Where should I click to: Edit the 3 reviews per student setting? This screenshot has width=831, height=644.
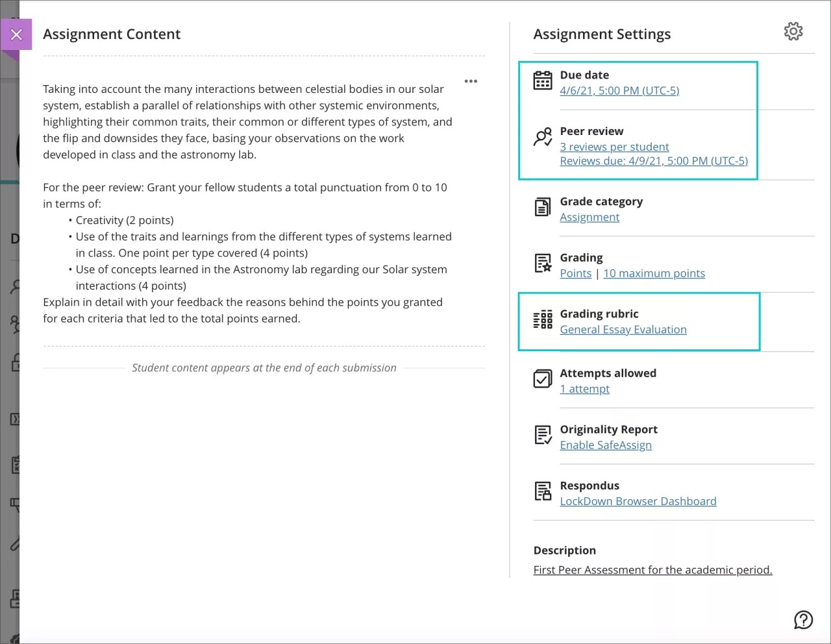click(614, 147)
